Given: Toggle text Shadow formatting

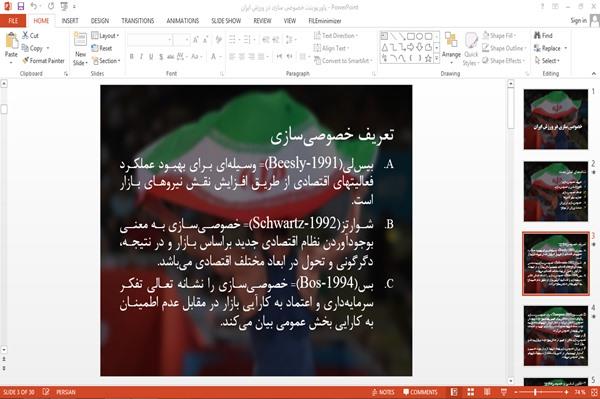Looking at the screenshot, I should tap(161, 57).
